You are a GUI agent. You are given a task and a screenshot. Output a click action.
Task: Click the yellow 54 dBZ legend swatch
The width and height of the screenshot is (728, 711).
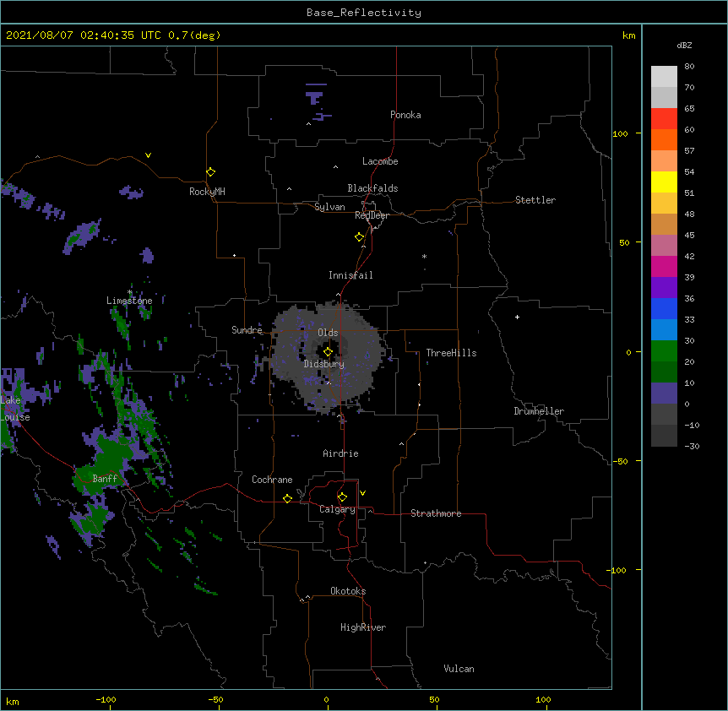click(x=664, y=182)
